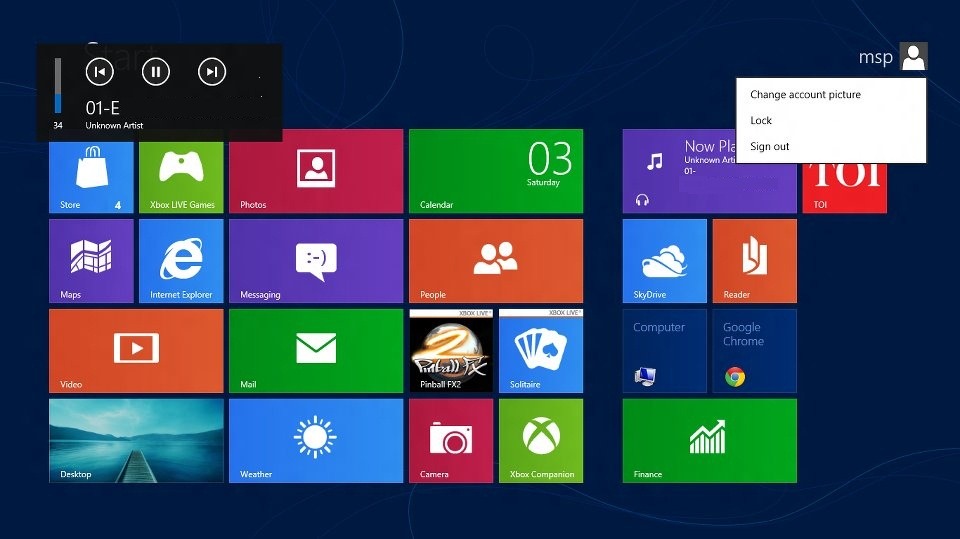Launch the Pinball FX2 game tile

[x=451, y=351]
